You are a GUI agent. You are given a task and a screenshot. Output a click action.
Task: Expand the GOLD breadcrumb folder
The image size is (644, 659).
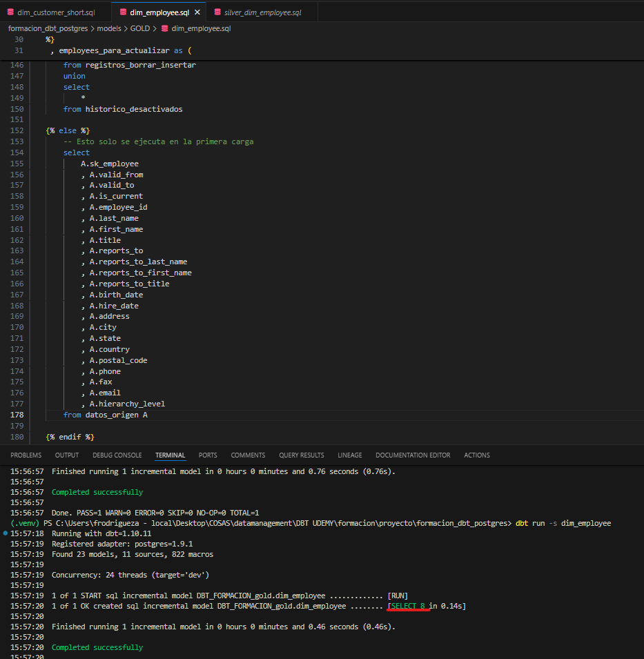click(140, 28)
